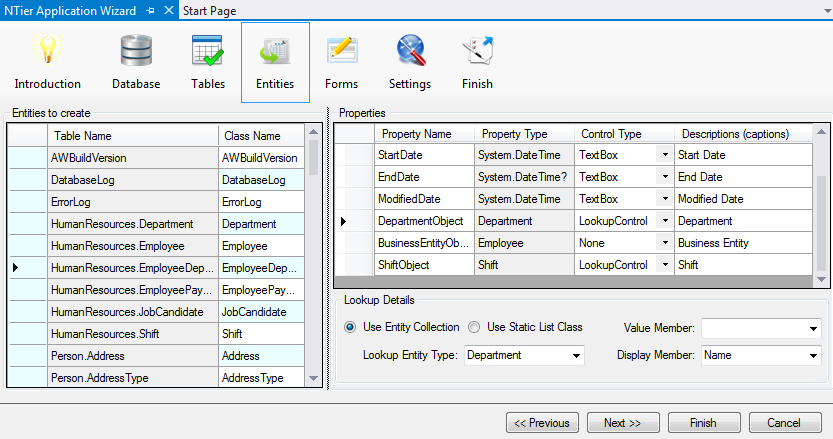The width and height of the screenshot is (833, 439).
Task: Edit the Start Date description cell
Action: (x=743, y=155)
